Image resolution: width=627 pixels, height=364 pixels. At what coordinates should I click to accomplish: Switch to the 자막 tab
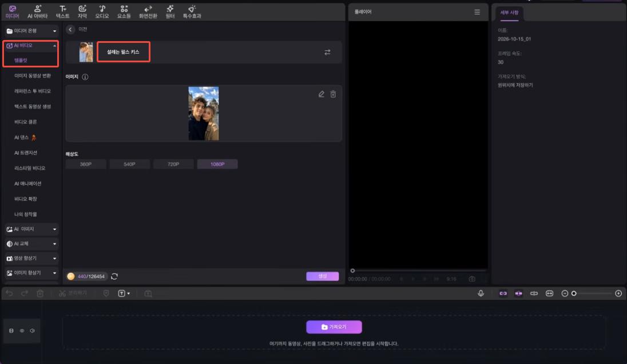pos(82,12)
